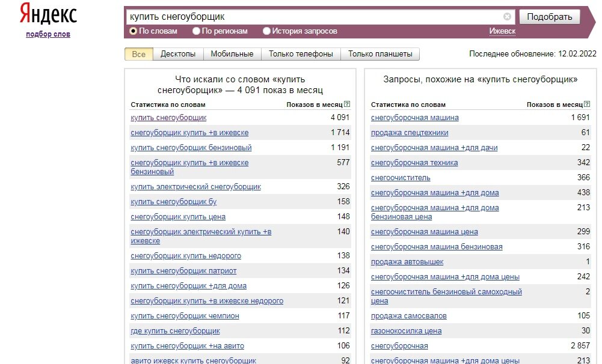The image size is (602, 364).
Task: Open the продажа автовышек link
Action: pyautogui.click(x=407, y=262)
